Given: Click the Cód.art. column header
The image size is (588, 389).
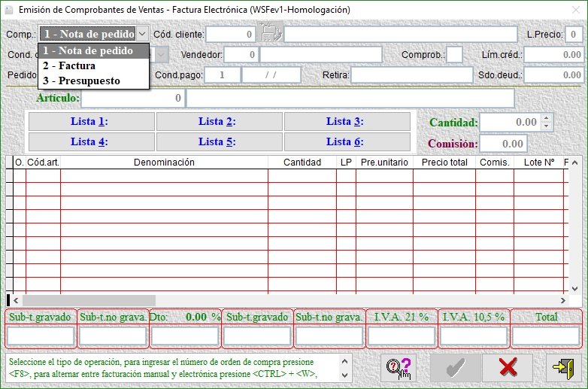Looking at the screenshot, I should 43,163.
